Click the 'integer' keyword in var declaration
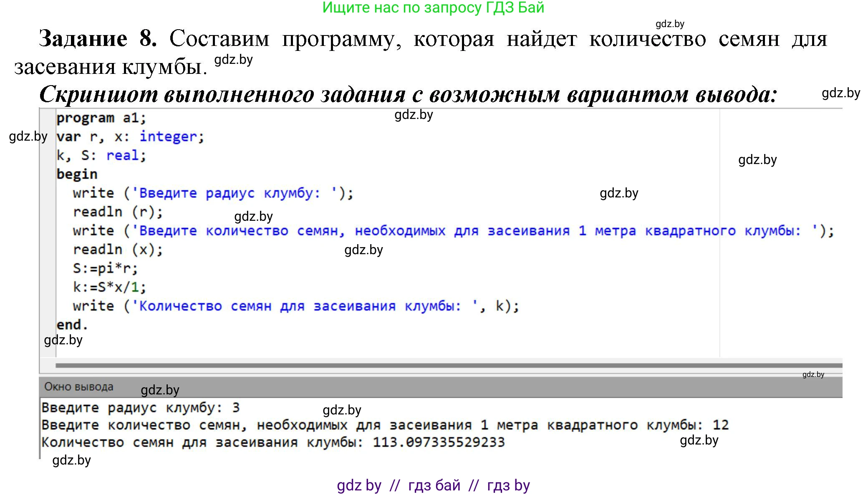Viewport: 868px width, 495px height. coord(168,136)
